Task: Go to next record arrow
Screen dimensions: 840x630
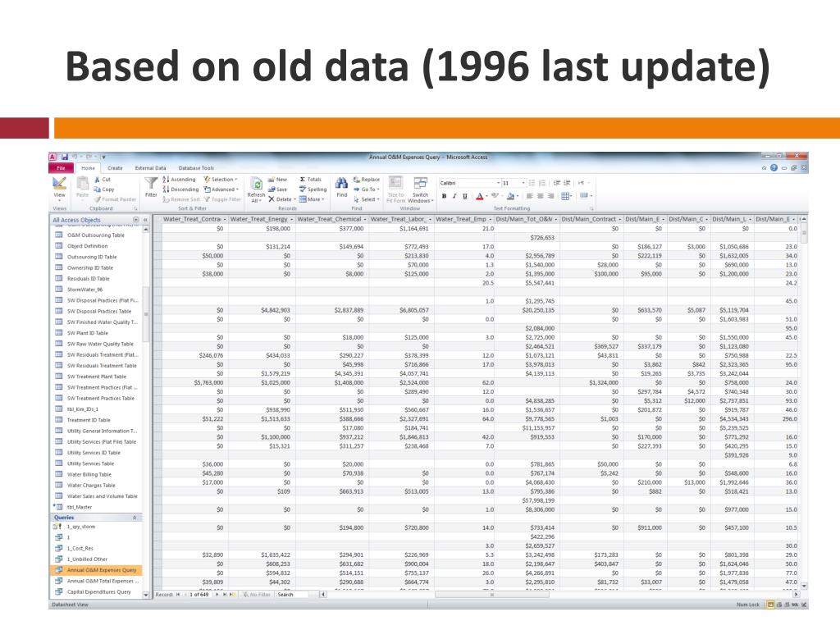Action: pos(217,594)
